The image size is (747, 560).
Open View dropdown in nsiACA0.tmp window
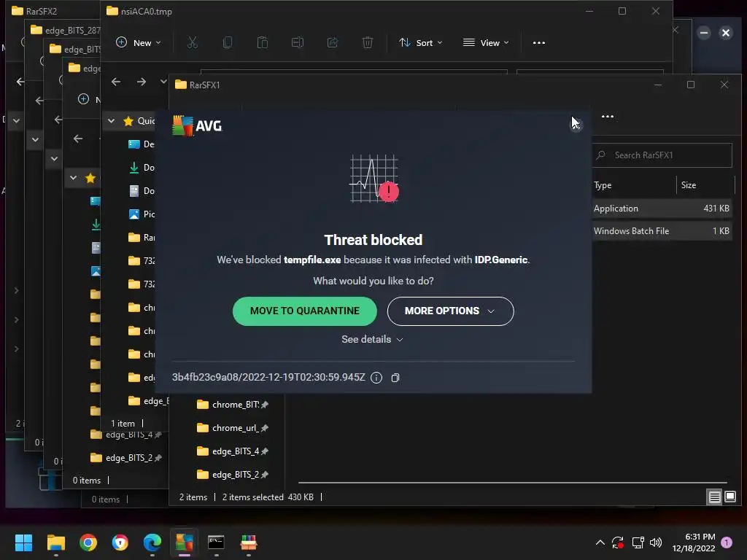486,43
